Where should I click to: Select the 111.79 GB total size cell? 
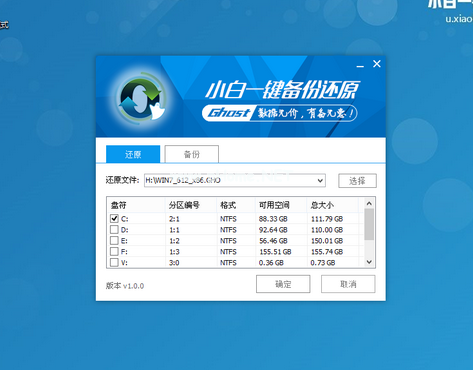pyautogui.click(x=327, y=219)
